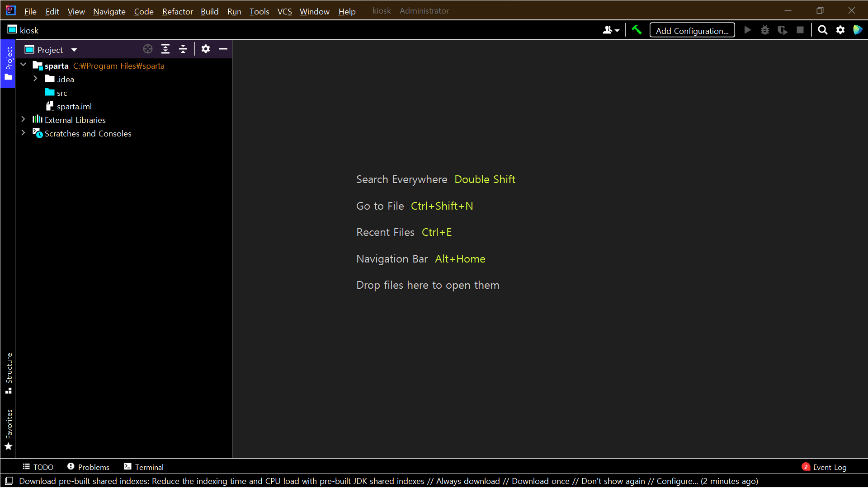Open the Edit menu
The height and width of the screenshot is (488, 868).
pos(52,11)
